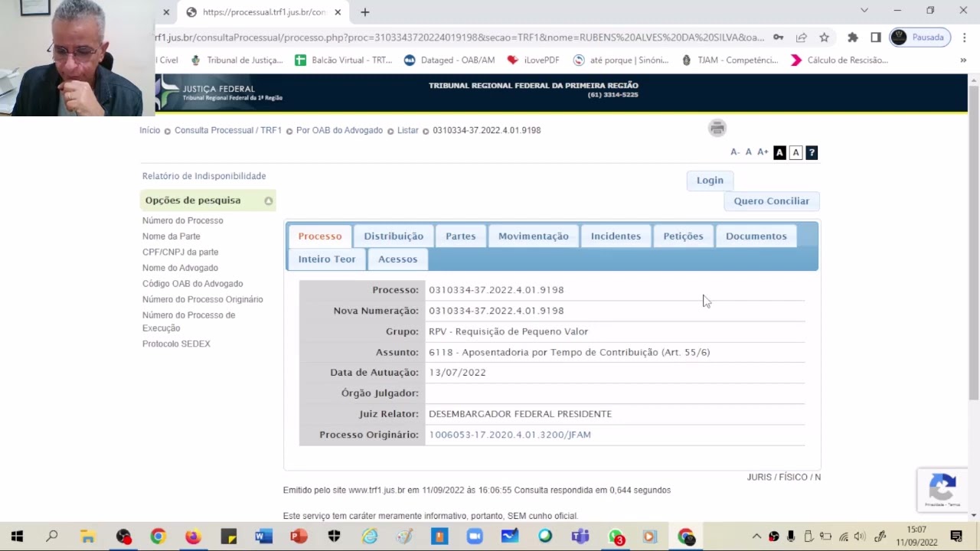The height and width of the screenshot is (551, 980).
Task: Search by CPF/CNPJ da parte
Action: [181, 252]
